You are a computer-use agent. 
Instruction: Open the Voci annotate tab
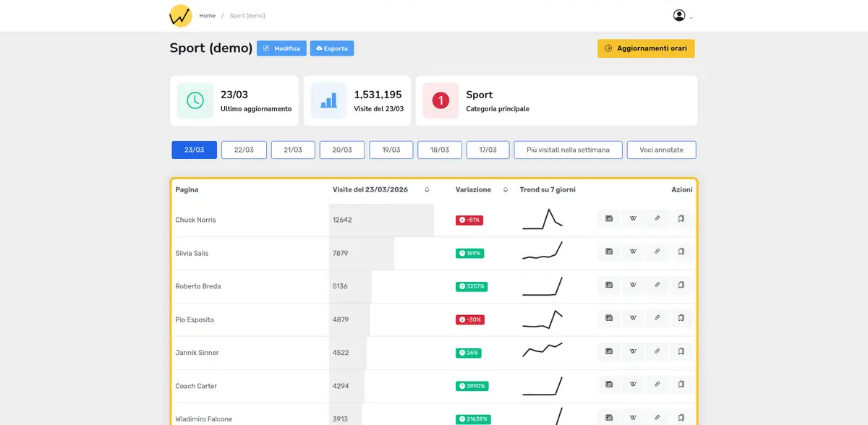pos(661,150)
